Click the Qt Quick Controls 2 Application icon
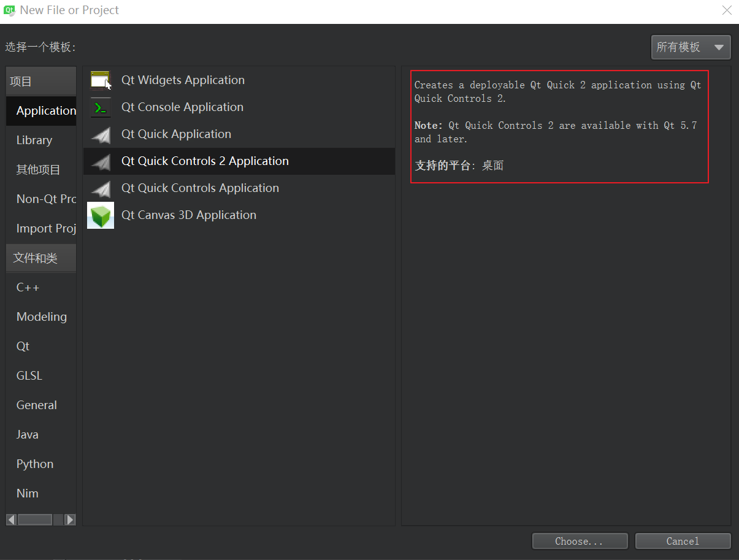 [101, 161]
